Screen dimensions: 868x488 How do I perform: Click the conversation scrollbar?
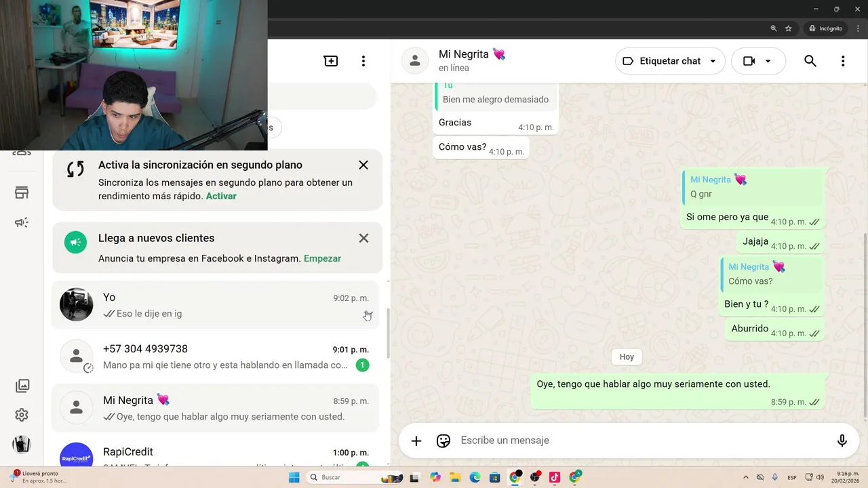[x=865, y=325]
